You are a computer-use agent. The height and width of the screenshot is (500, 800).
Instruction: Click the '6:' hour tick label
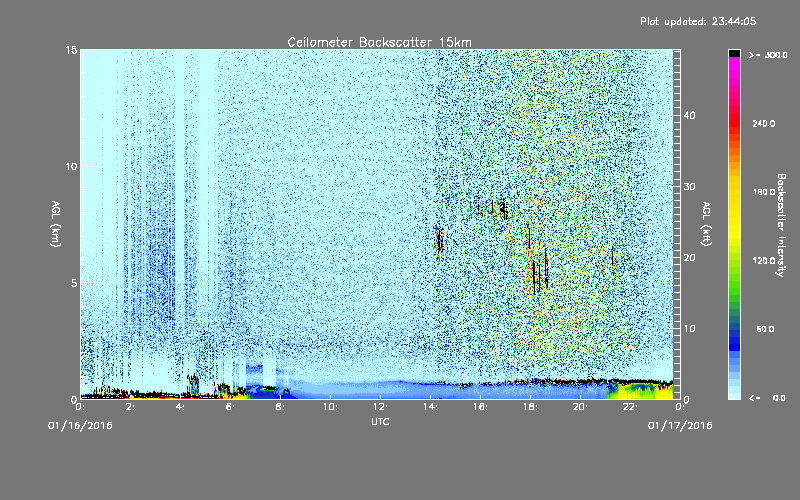point(231,407)
